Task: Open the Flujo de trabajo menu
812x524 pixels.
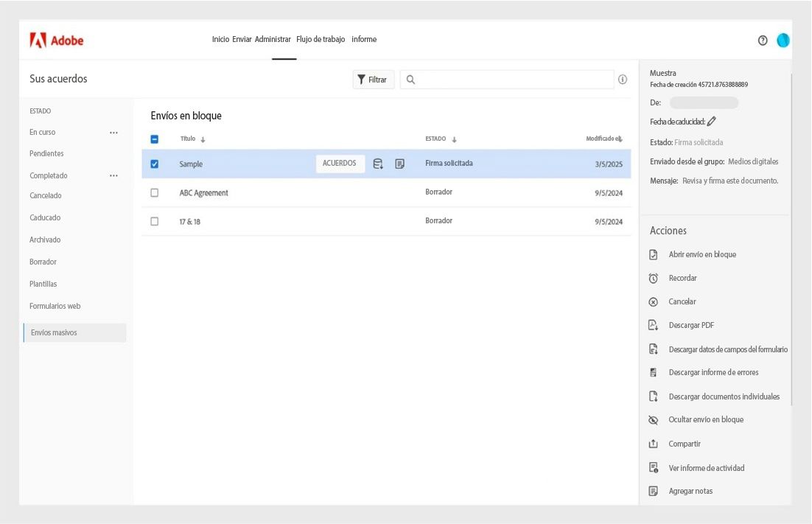Action: [319, 39]
